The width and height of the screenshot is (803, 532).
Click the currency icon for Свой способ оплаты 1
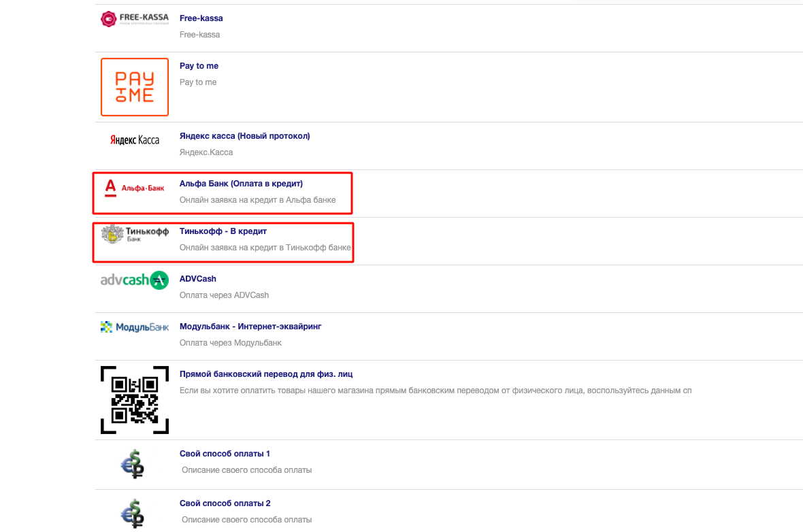[x=134, y=464]
